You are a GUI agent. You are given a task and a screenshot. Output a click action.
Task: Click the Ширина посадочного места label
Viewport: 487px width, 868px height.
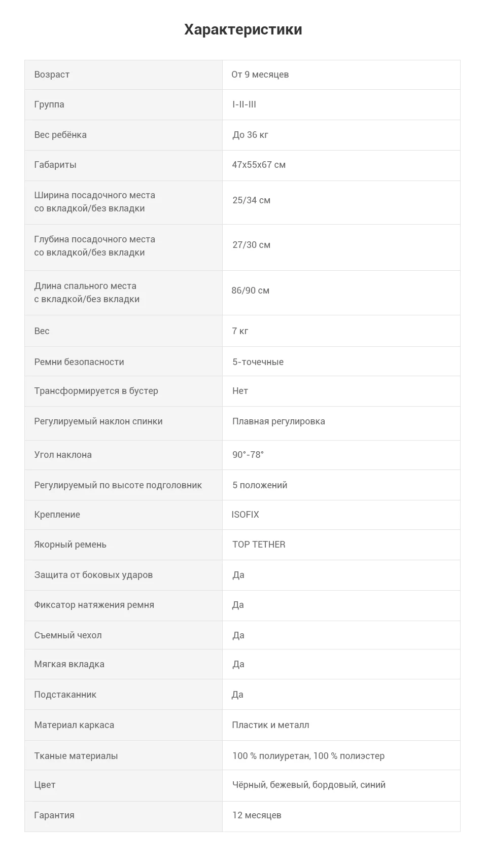(95, 202)
